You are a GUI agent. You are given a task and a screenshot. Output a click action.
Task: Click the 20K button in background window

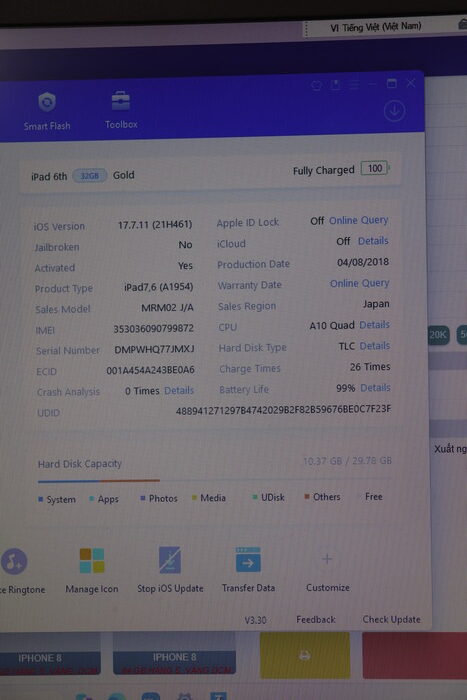click(438, 335)
